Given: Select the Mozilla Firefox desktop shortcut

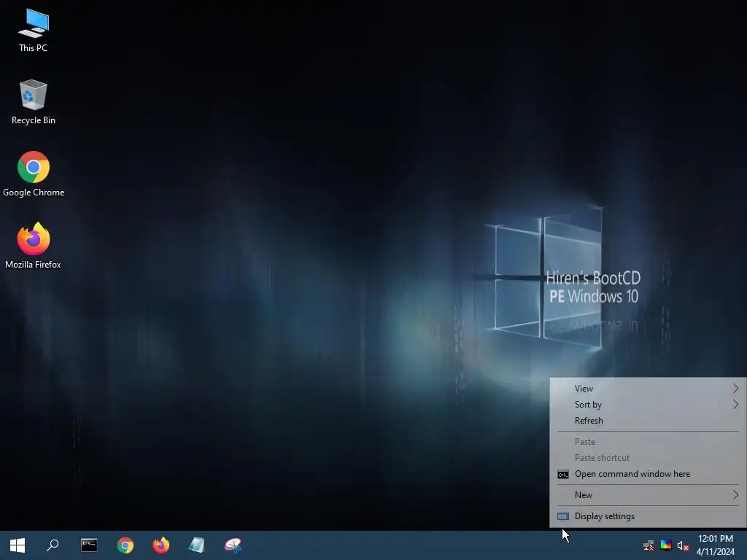Looking at the screenshot, I should coord(34,246).
